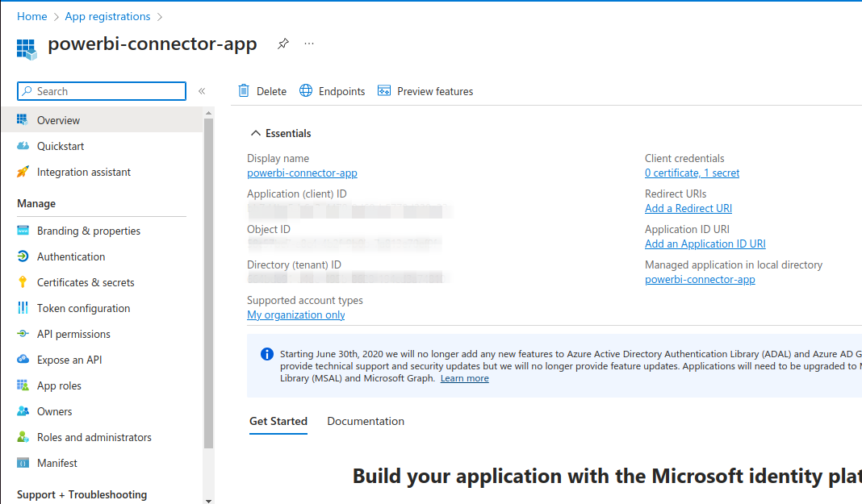Click sidebar scrollbar down arrow
The width and height of the screenshot is (862, 504).
click(208, 501)
